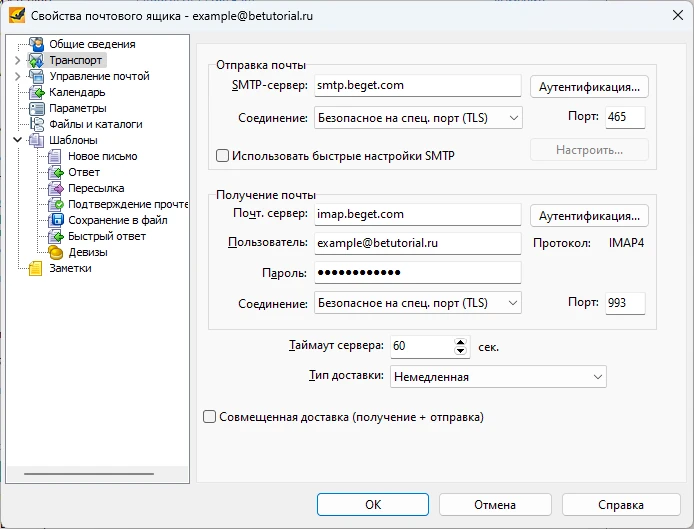The image size is (694, 529).
Task: Expand the Управление почтой node
Action: [18, 76]
